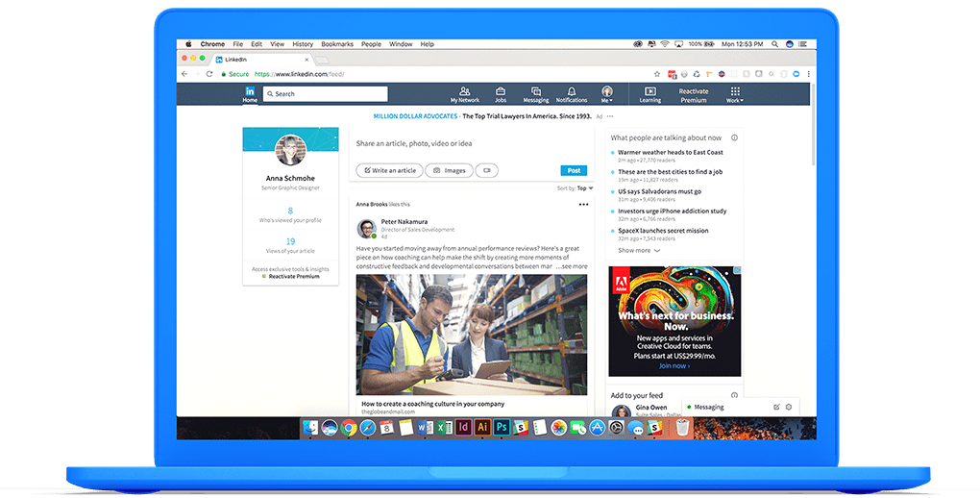Open the warehouse article image

(x=471, y=335)
